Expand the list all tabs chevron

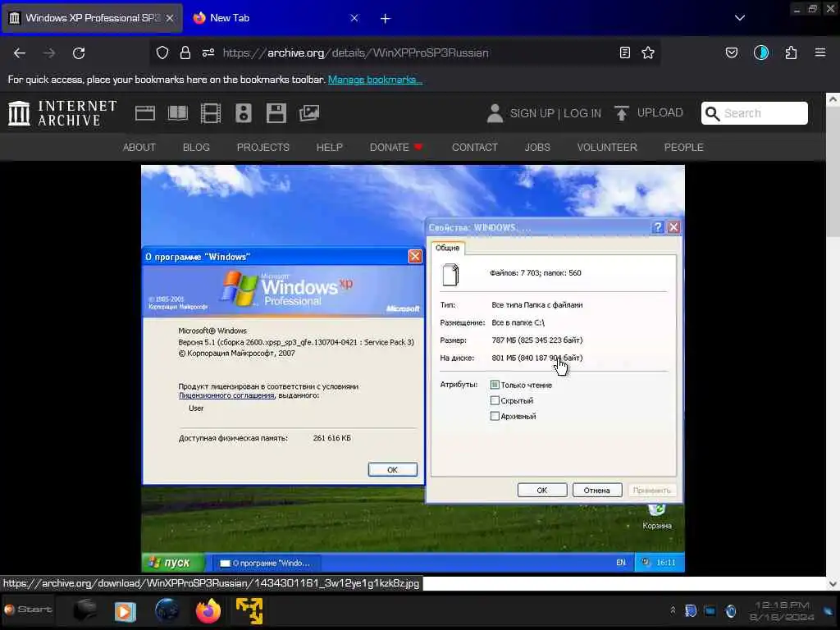point(740,18)
